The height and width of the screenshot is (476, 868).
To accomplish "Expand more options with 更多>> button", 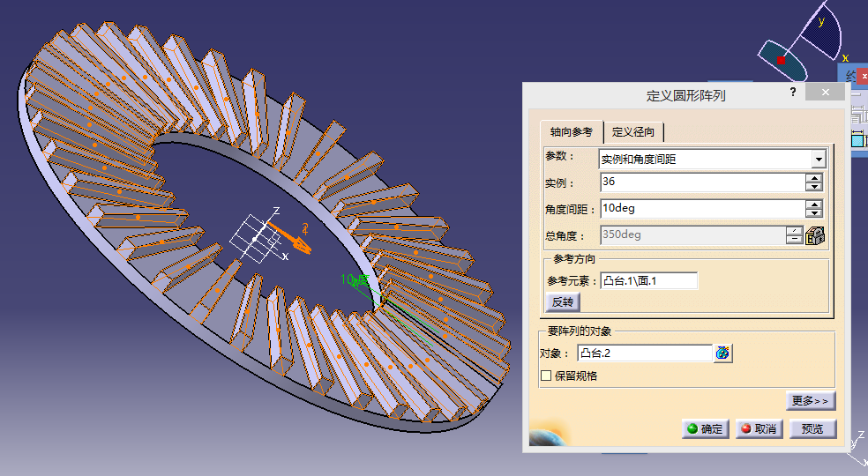I will [x=810, y=401].
